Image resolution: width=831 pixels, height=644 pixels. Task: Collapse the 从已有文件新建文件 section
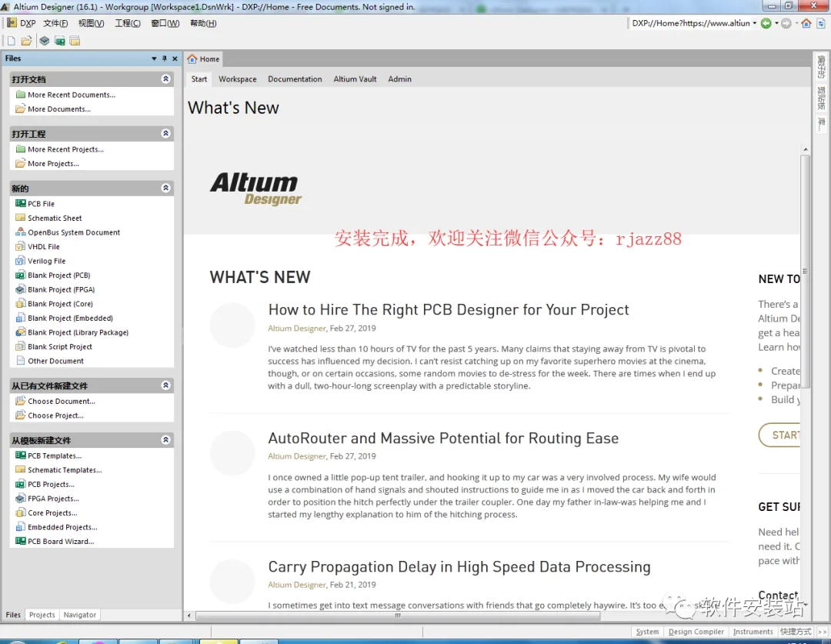pos(166,385)
